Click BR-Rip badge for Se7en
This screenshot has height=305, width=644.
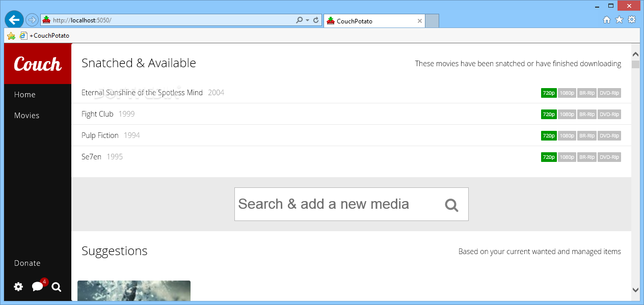pos(587,157)
